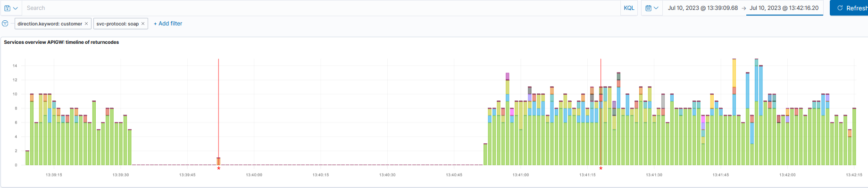Open the filter options menu icon
Screen dimensions: 868x188
(x=5, y=24)
